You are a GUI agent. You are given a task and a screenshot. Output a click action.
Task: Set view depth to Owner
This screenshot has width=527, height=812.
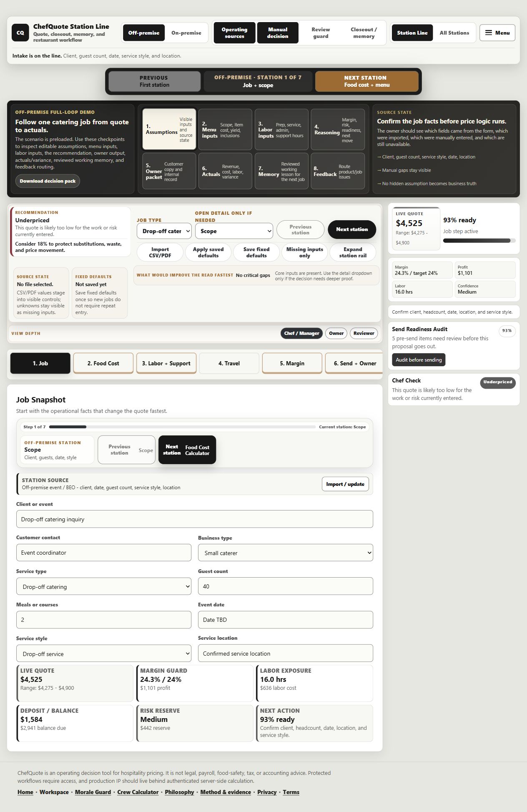(x=336, y=333)
